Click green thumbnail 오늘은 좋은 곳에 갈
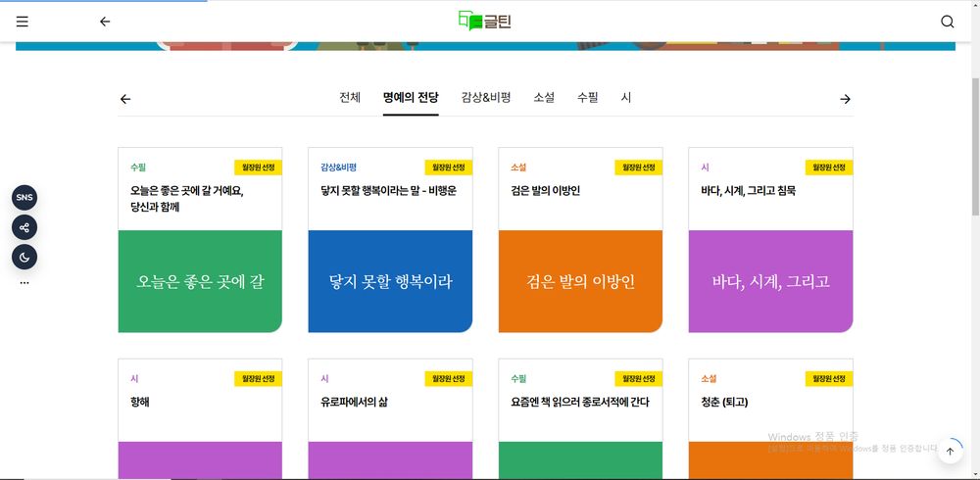The width and height of the screenshot is (980, 480). click(200, 281)
